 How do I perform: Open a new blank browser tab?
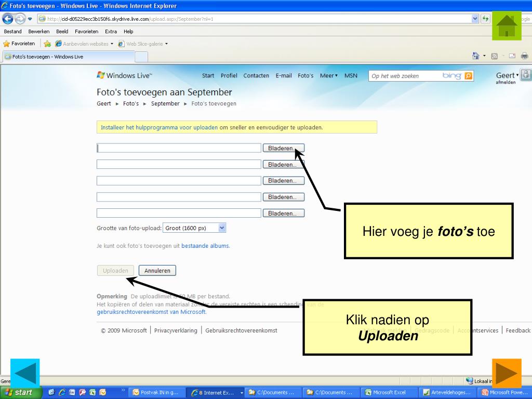(x=141, y=57)
